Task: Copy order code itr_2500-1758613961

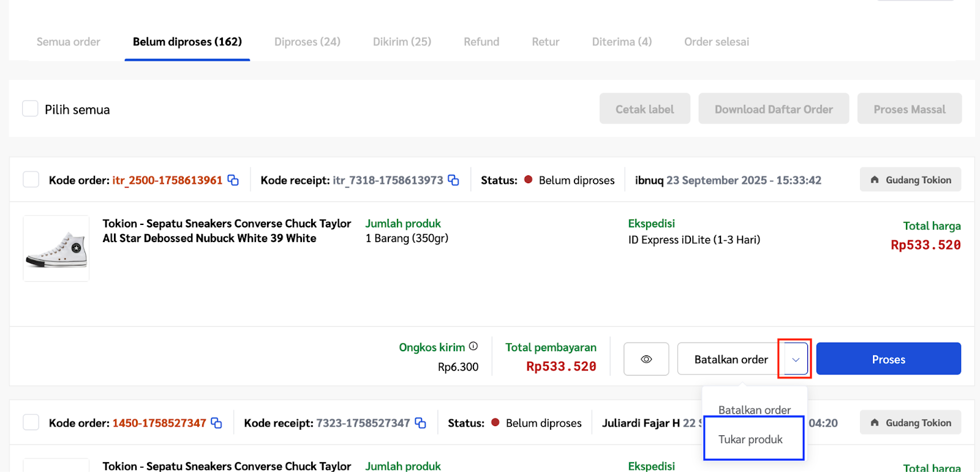Action: (233, 180)
